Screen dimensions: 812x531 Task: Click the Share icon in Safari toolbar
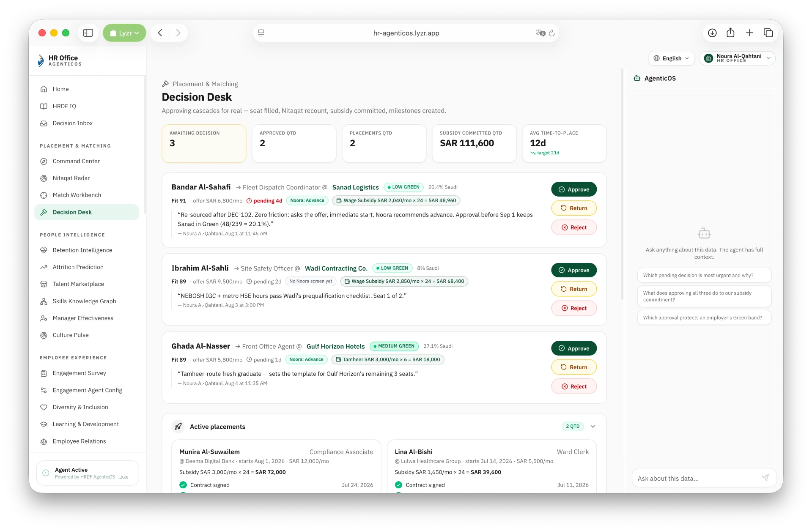coord(730,33)
